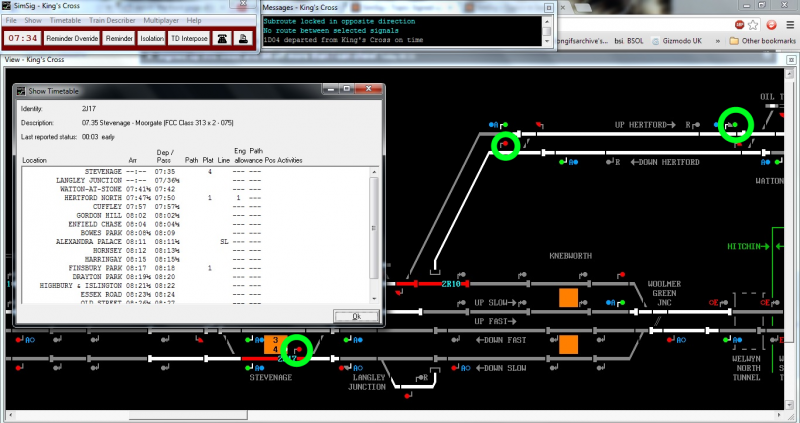The height and width of the screenshot is (423, 800).
Task: Click the WELWYN NORTH TUNNEL label
Action: [x=746, y=368]
